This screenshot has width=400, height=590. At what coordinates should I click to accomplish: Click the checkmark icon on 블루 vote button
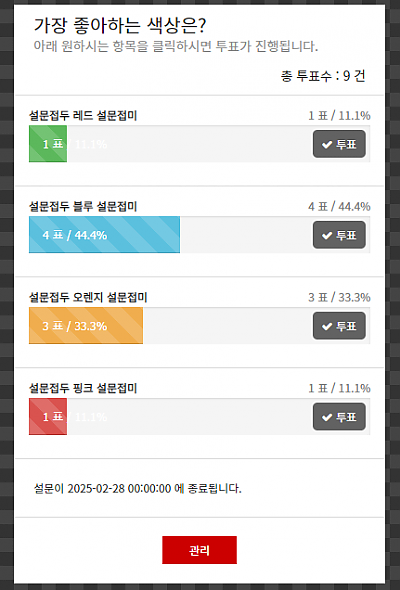click(327, 236)
